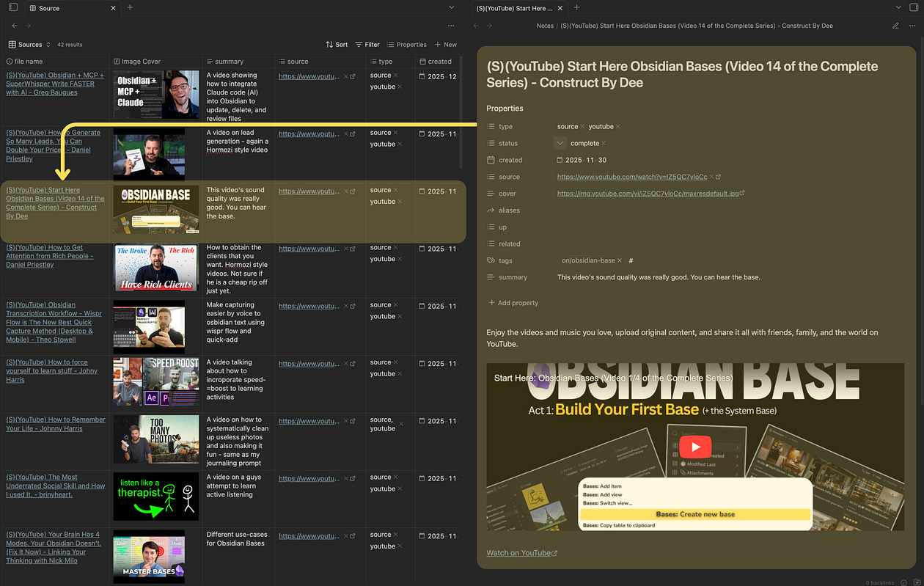Go forward in the Source pane
This screenshot has width=924, height=586.
28,26
